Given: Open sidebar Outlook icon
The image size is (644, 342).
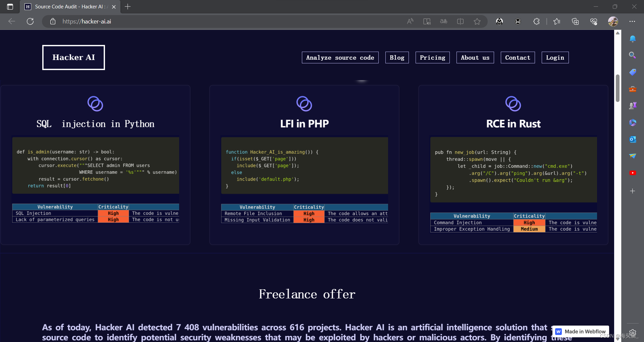Looking at the screenshot, I should [x=633, y=139].
